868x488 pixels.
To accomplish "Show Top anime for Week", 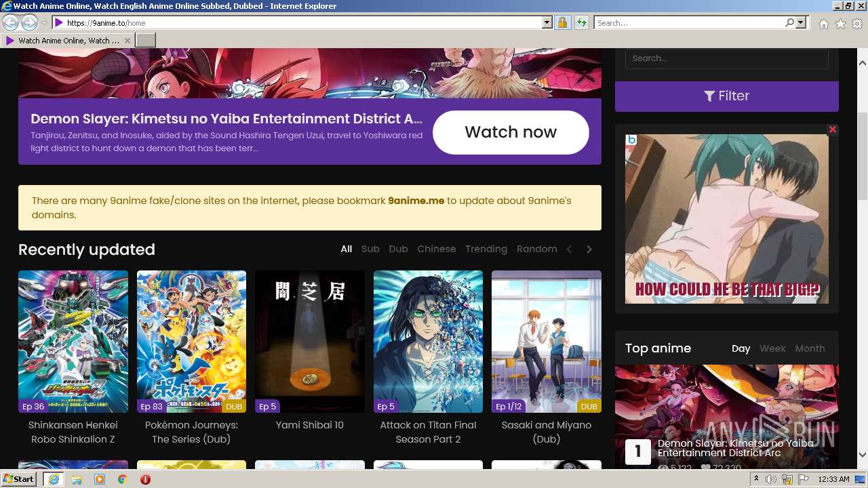I will pos(772,348).
